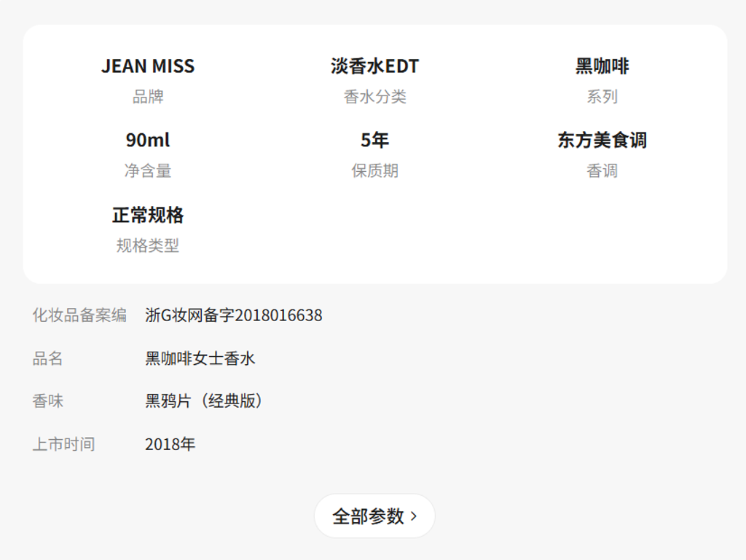Click the 品牌 label under JEAN MISS

pyautogui.click(x=148, y=97)
